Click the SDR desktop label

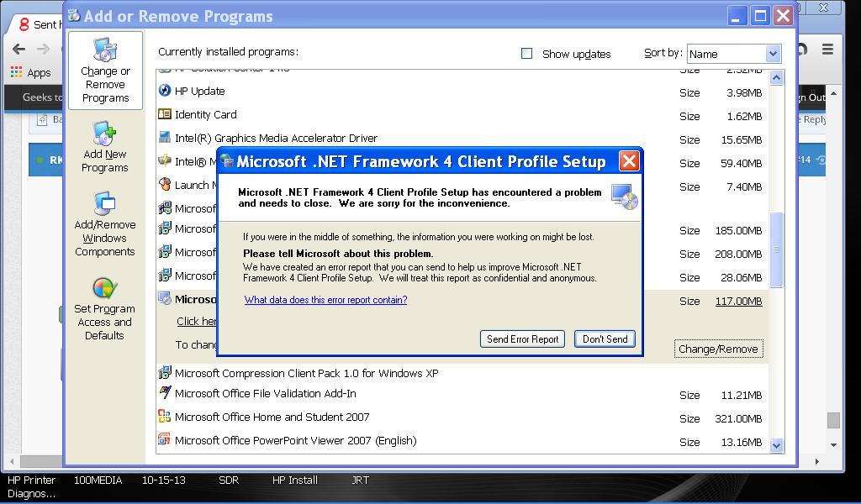(x=229, y=480)
